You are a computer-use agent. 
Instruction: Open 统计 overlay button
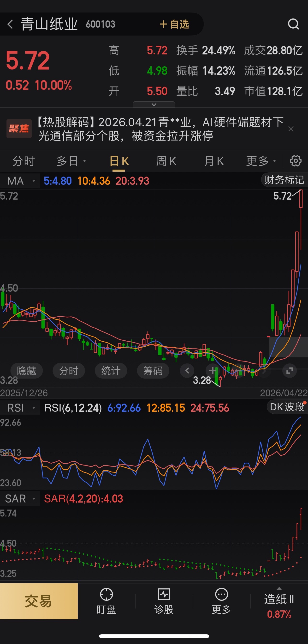coord(111,370)
